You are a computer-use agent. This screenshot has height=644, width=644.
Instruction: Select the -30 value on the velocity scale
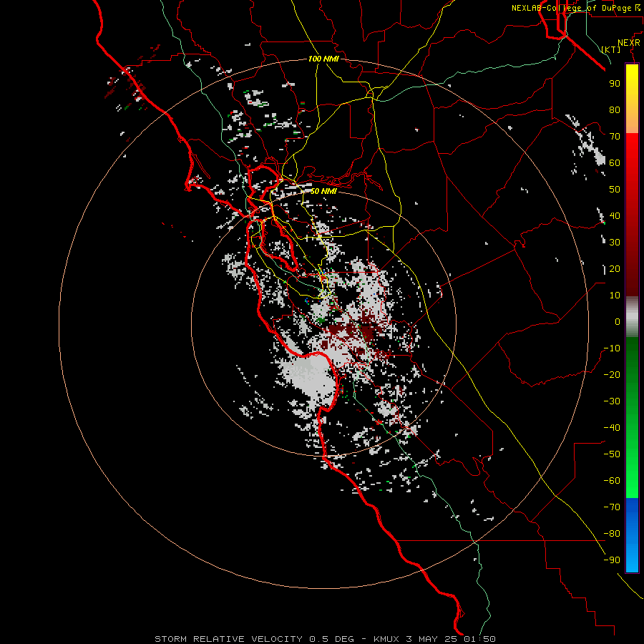click(612, 401)
